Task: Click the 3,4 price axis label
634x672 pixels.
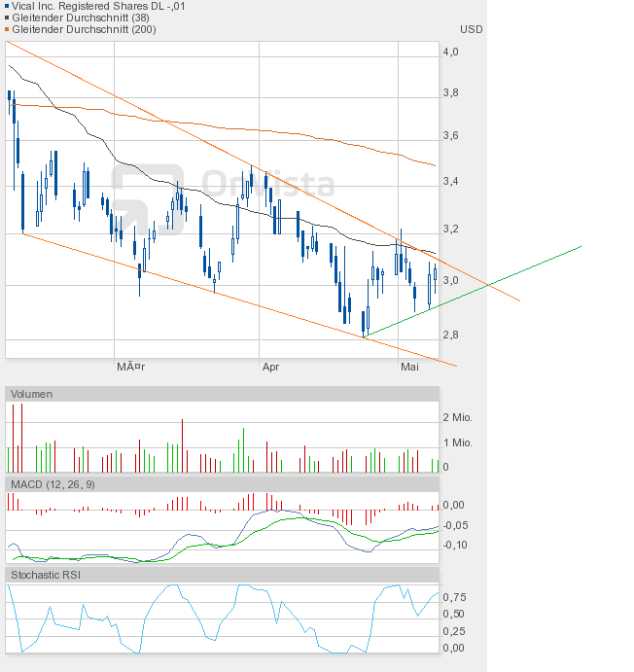Action: 450,181
